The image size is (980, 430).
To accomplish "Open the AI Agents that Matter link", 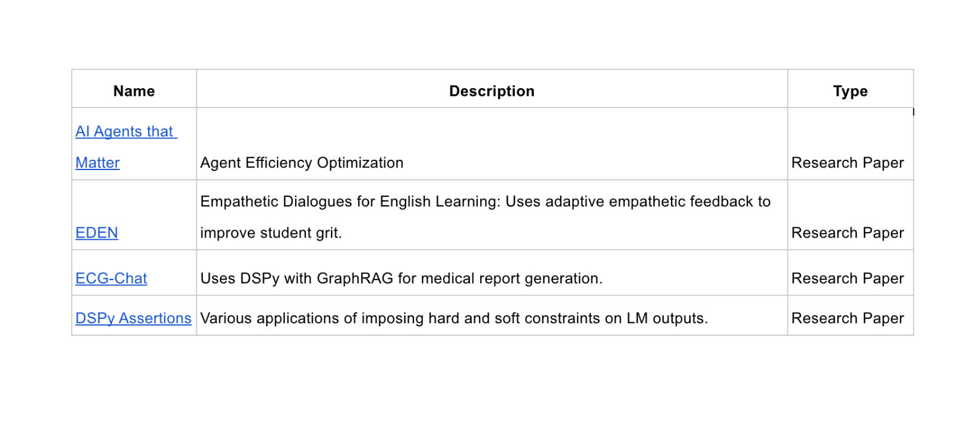I will coord(125,132).
